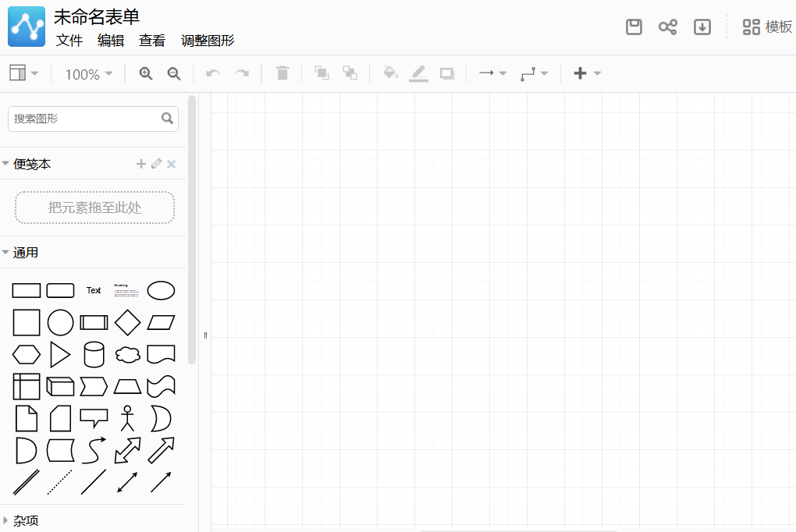
Task: Click the delete trash icon
Action: tap(283, 73)
